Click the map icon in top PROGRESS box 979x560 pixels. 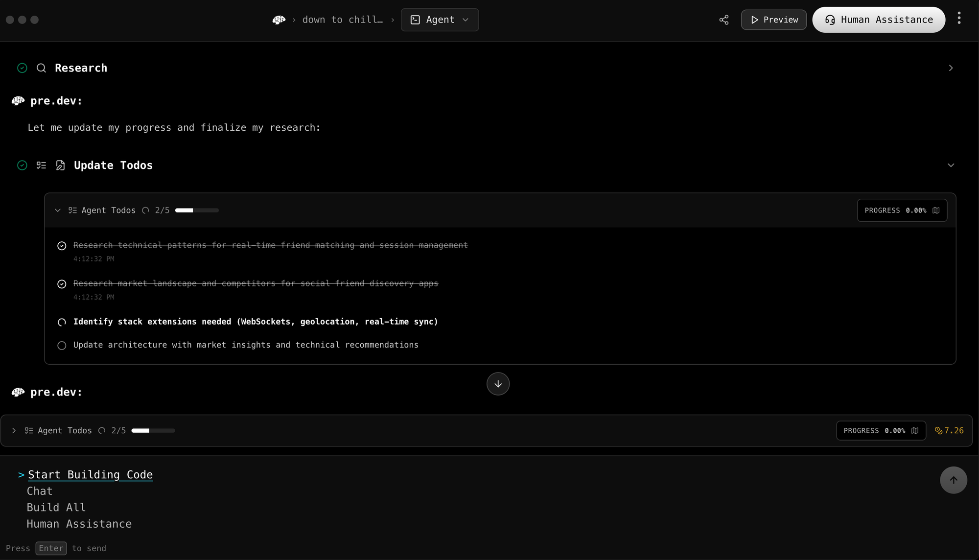[x=936, y=210]
